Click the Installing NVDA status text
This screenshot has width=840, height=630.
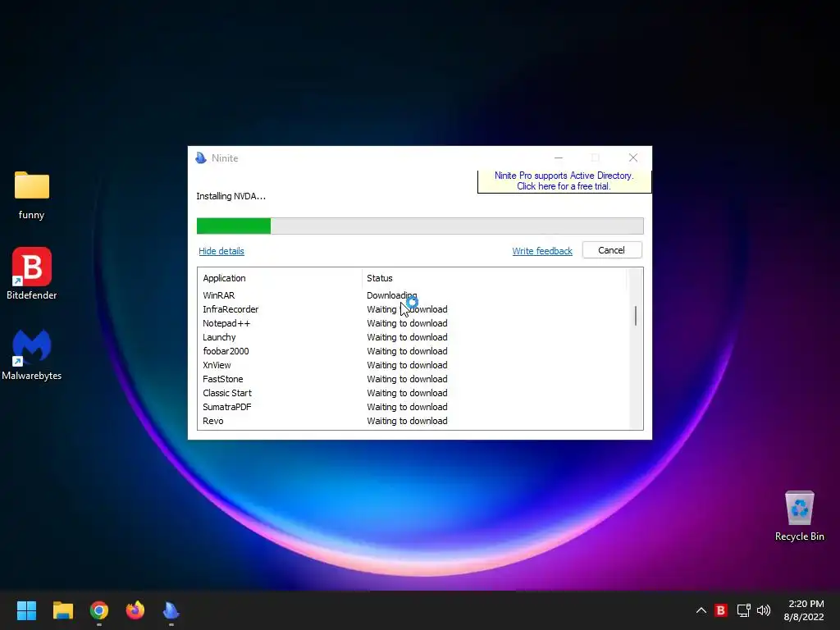point(231,196)
